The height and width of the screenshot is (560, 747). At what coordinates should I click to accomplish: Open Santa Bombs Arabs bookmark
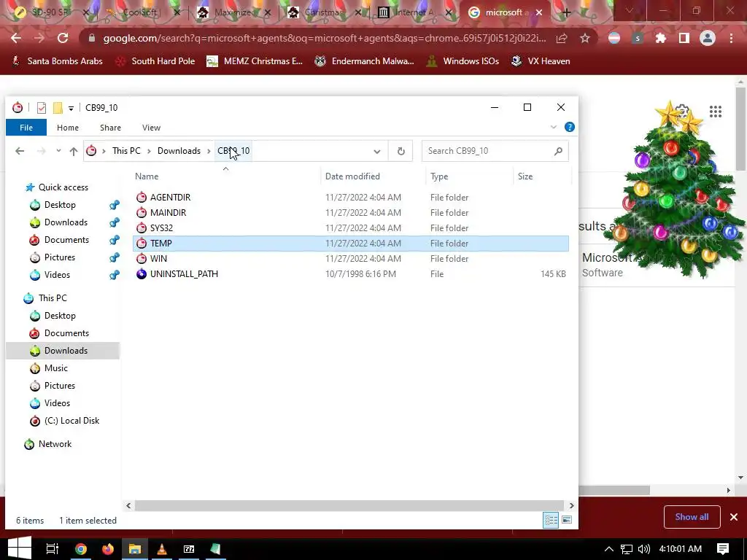[57, 61]
